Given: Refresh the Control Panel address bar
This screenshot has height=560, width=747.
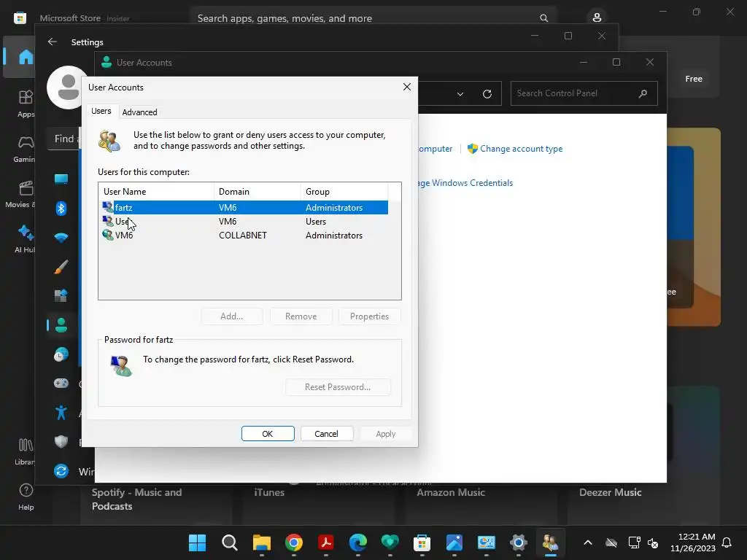Looking at the screenshot, I should point(487,94).
